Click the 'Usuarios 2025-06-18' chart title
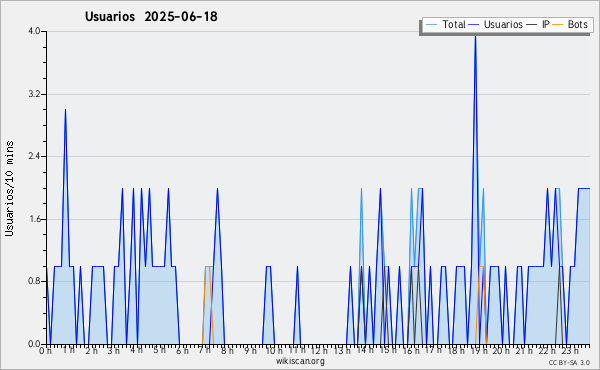Image resolution: width=600 pixels, height=370 pixels. [x=151, y=16]
